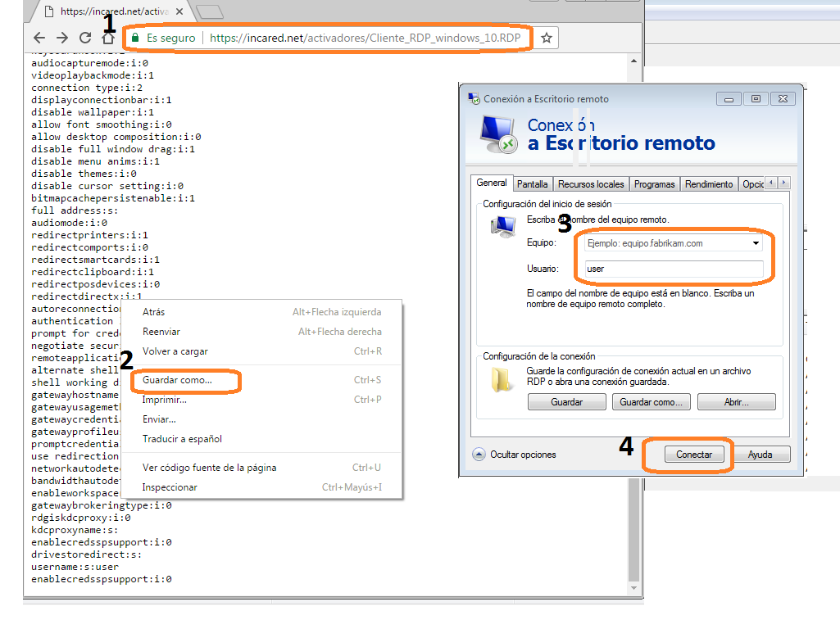Open the Recursos locales tab
Screen dimensions: 840x629
pos(591,184)
